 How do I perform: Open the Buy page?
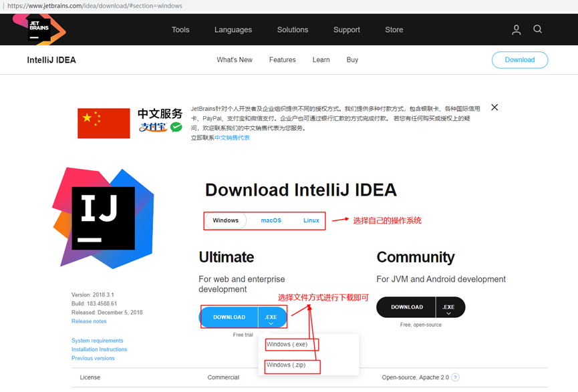coord(352,59)
